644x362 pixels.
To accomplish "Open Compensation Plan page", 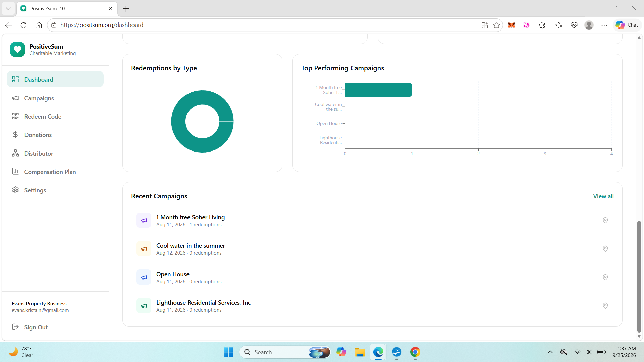I will pyautogui.click(x=55, y=172).
